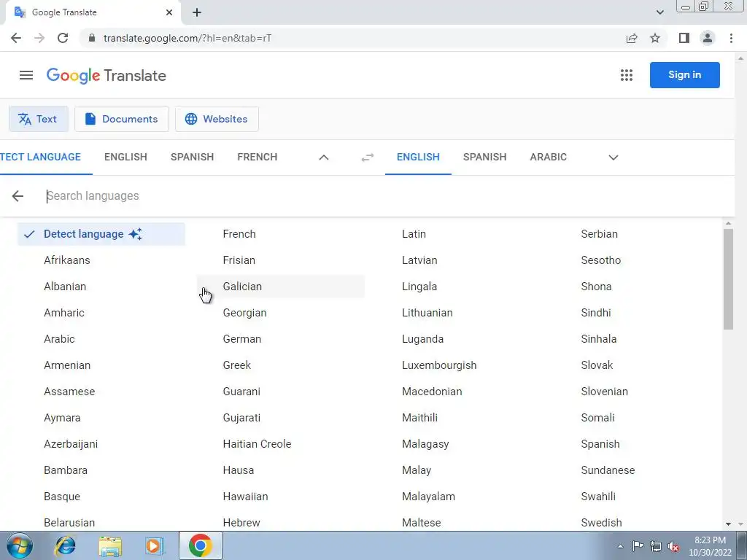Open a new browser tab
Screen dimensions: 747x560
point(197,12)
